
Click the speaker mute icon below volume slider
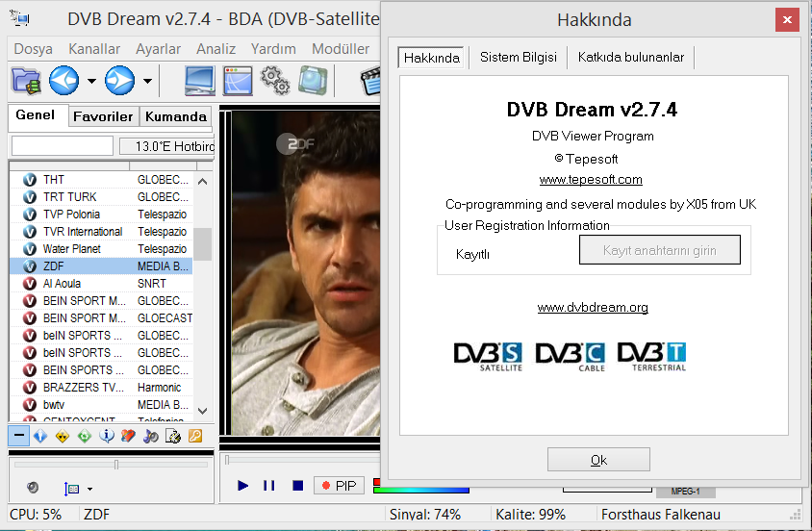(x=32, y=488)
